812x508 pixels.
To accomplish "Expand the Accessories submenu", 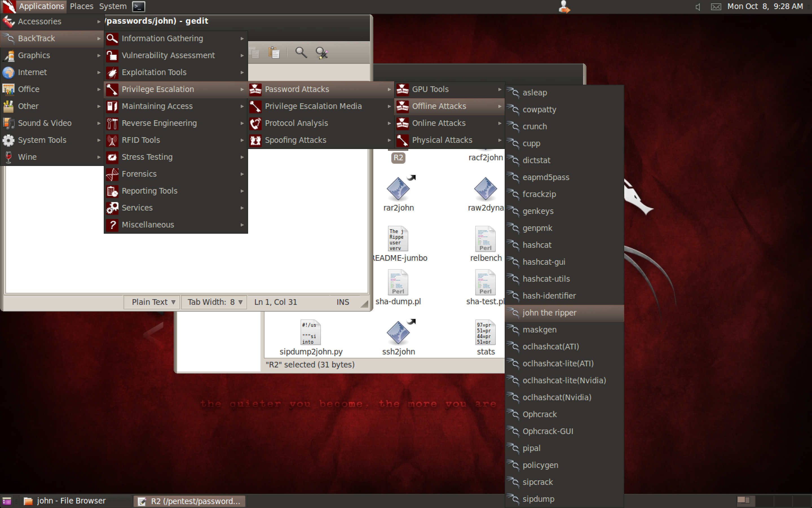I will (52, 21).
